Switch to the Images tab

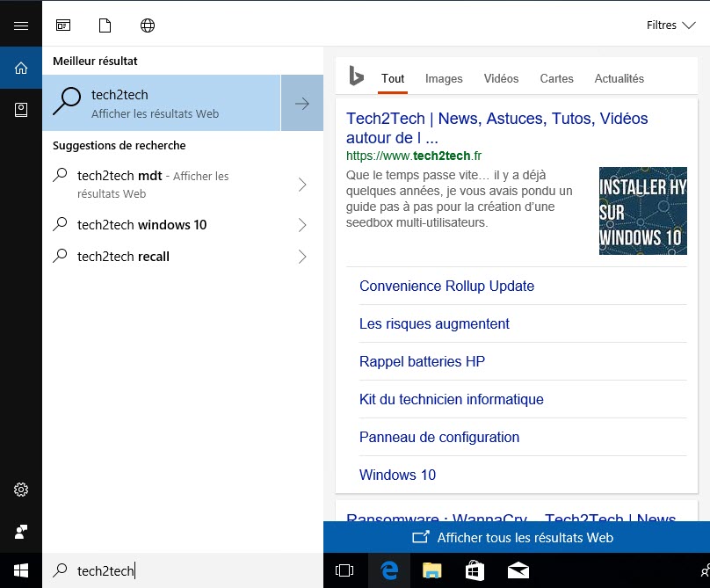(x=444, y=79)
